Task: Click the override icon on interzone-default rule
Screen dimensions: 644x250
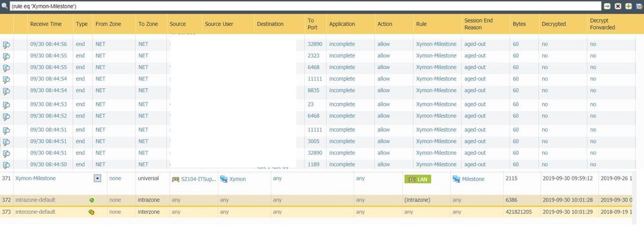Action: coord(91,212)
